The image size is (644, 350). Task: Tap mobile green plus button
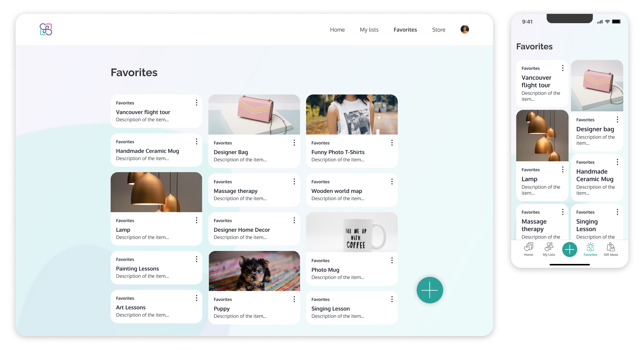pos(569,249)
